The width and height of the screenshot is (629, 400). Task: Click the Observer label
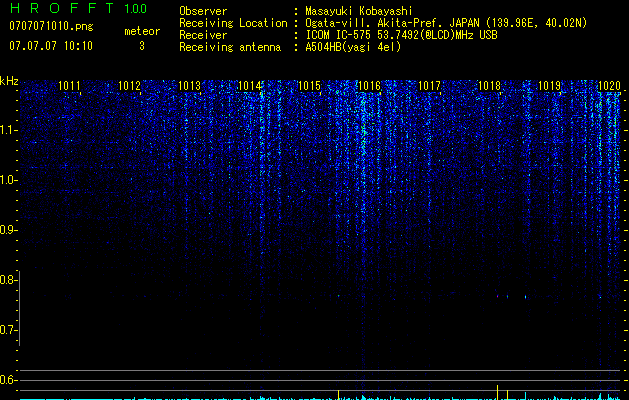point(203,11)
